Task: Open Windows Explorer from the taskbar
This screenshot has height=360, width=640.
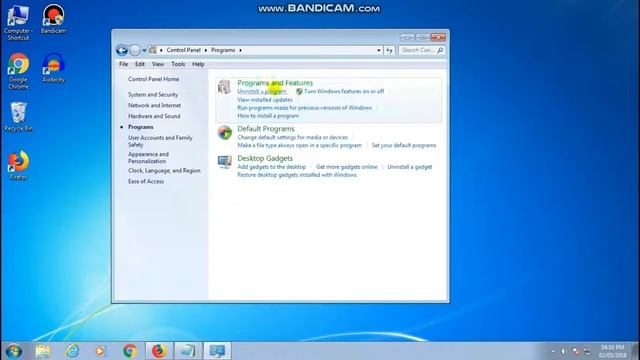Action: tap(42, 351)
